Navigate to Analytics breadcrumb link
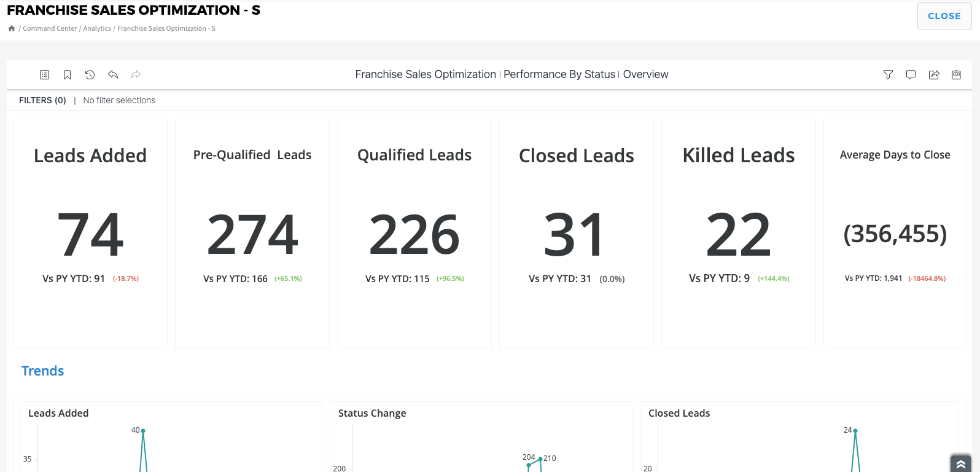Image resolution: width=980 pixels, height=472 pixels. pyautogui.click(x=97, y=28)
